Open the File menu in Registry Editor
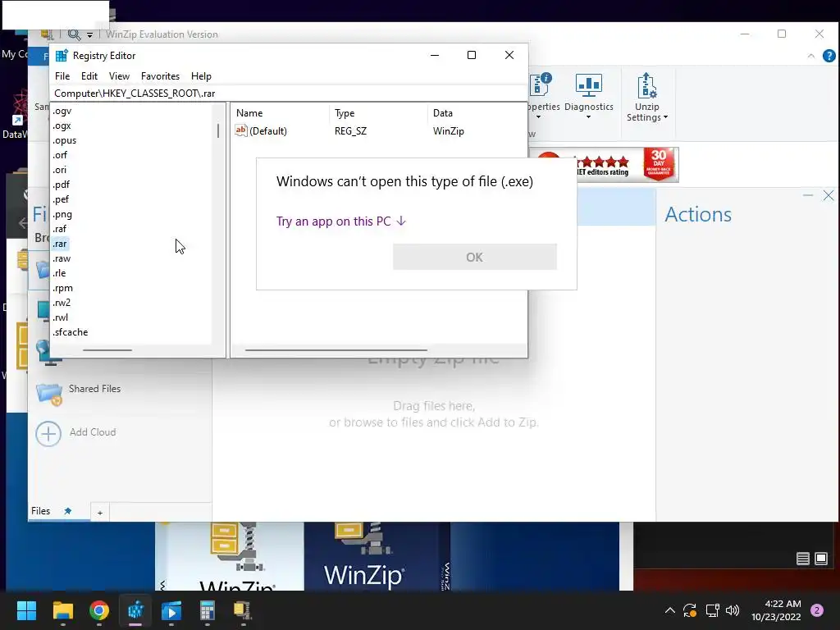The height and width of the screenshot is (630, 840). coord(62,76)
